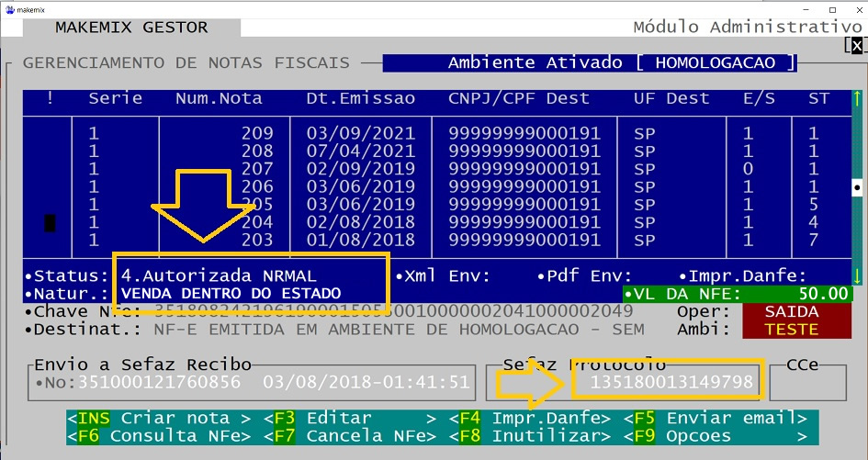The height and width of the screenshot is (460, 868).
Task: Click the VL DA NFE 50.00 field
Action: click(737, 294)
